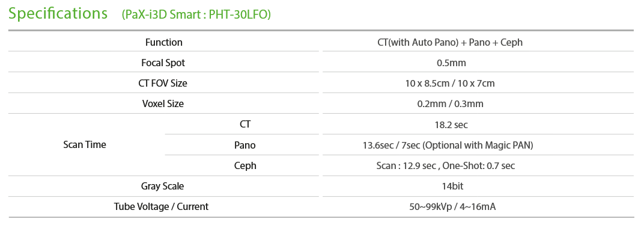Screen dimensions: 644x225
Task: Select the 0.5mm focal spot value
Action: pyautogui.click(x=451, y=63)
